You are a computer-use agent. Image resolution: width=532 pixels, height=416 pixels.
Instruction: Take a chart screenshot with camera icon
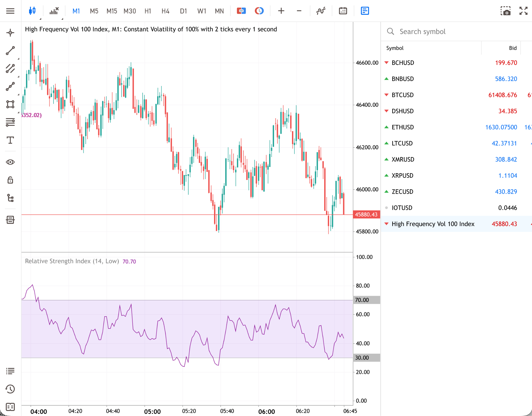click(x=506, y=11)
